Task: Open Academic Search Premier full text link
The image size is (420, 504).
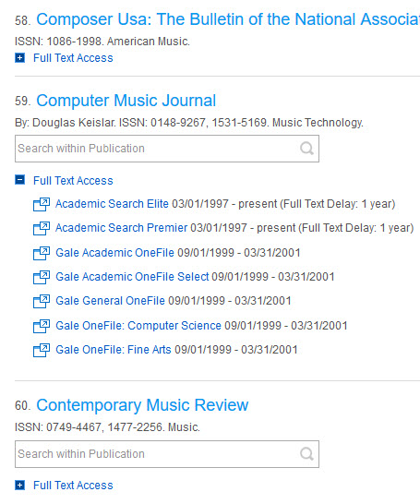Action: point(122,228)
